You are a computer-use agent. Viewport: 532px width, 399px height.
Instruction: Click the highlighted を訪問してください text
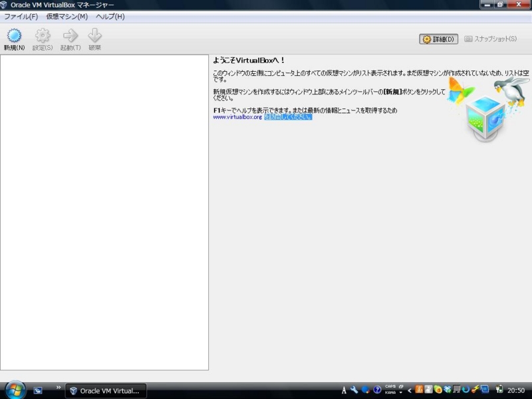288,117
